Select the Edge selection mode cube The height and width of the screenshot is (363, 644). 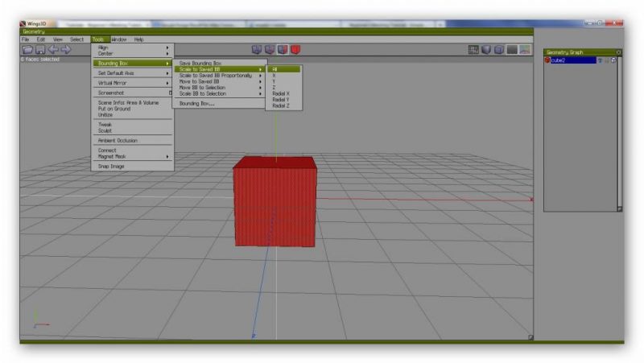click(270, 49)
